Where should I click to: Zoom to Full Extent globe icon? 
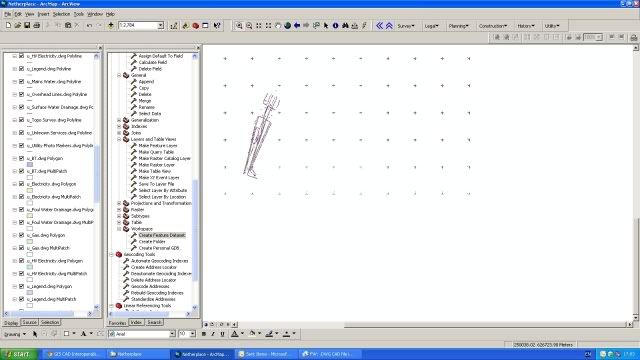(x=287, y=26)
